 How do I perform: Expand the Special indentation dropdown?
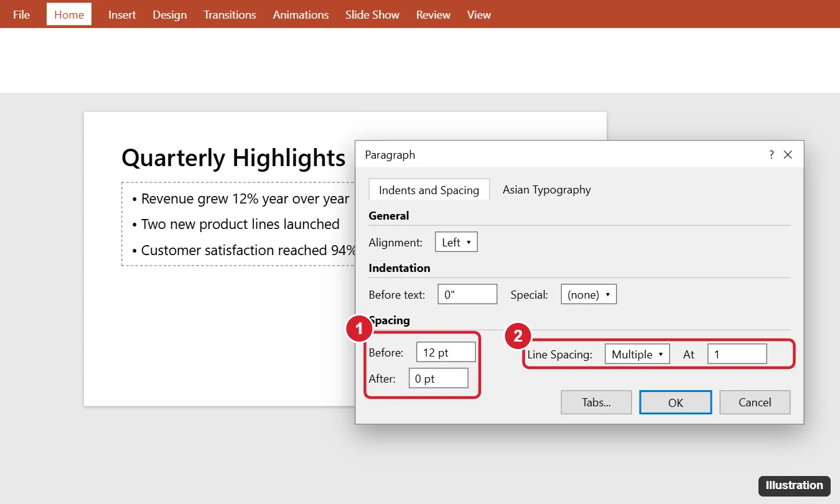click(x=589, y=294)
